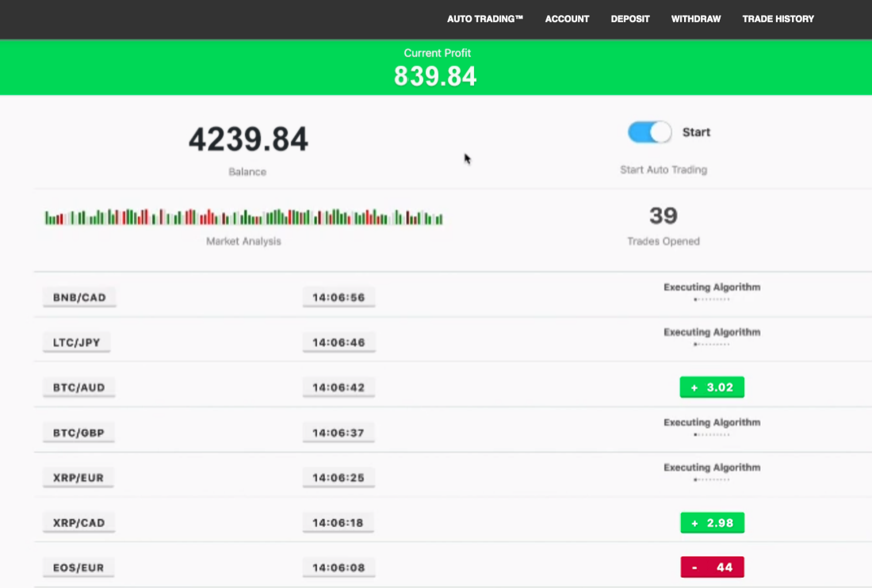Click the red -44 loss badge
The width and height of the screenshot is (872, 588).
click(x=712, y=567)
